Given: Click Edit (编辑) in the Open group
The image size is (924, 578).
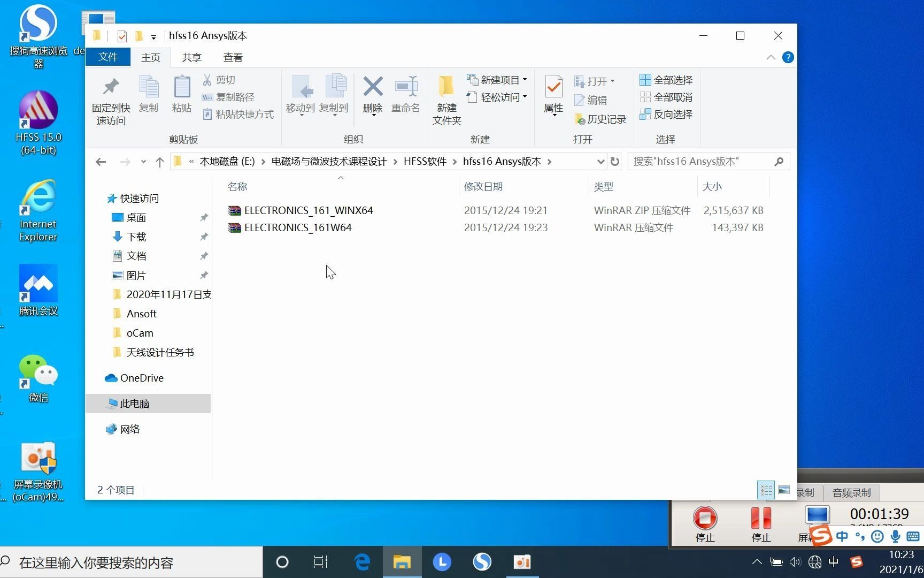Looking at the screenshot, I should pyautogui.click(x=591, y=100).
